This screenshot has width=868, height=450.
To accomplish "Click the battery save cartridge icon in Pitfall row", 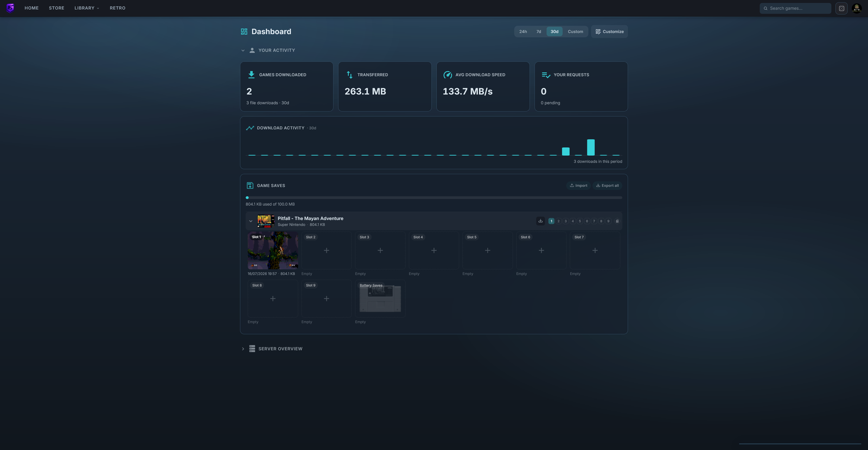I will [x=617, y=221].
